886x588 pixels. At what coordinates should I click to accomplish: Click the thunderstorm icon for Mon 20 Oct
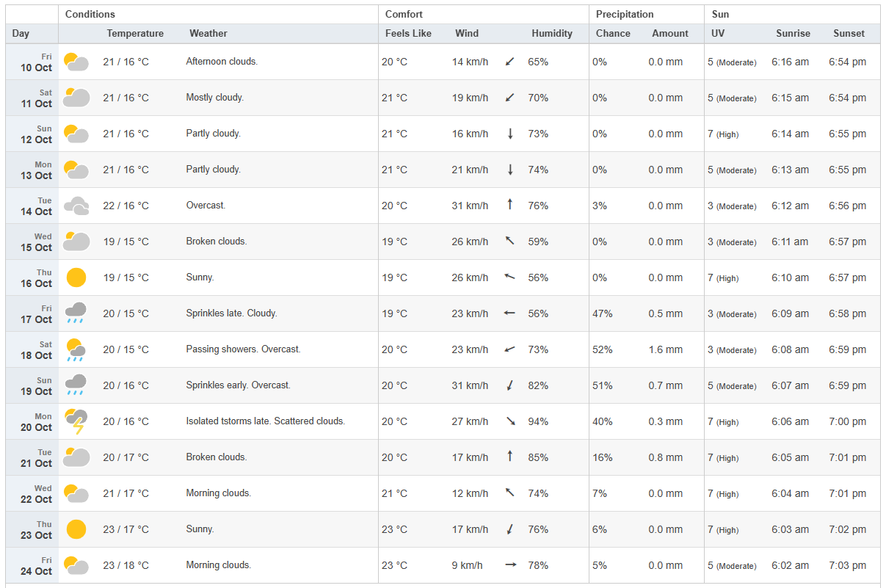tap(76, 421)
